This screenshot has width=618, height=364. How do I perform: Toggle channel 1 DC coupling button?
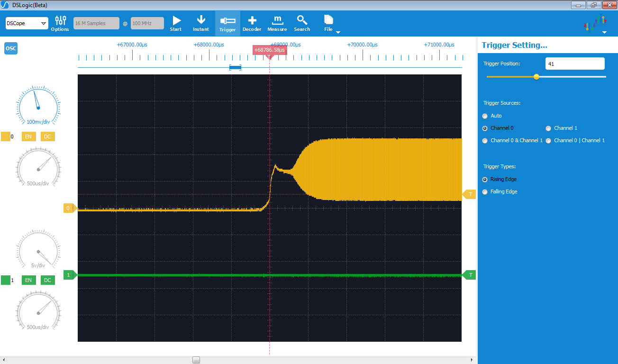click(x=47, y=280)
